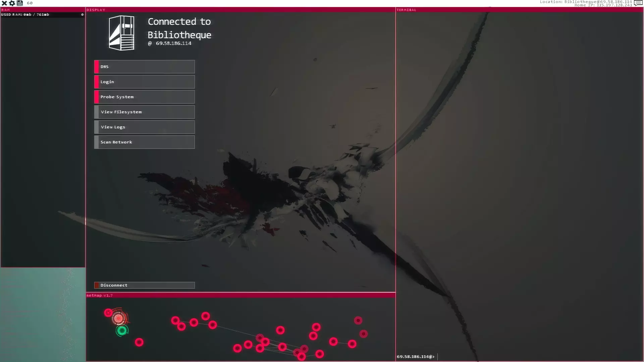This screenshot has width=644, height=362.
Task: Select the lone node below the green node
Action: tap(139, 342)
